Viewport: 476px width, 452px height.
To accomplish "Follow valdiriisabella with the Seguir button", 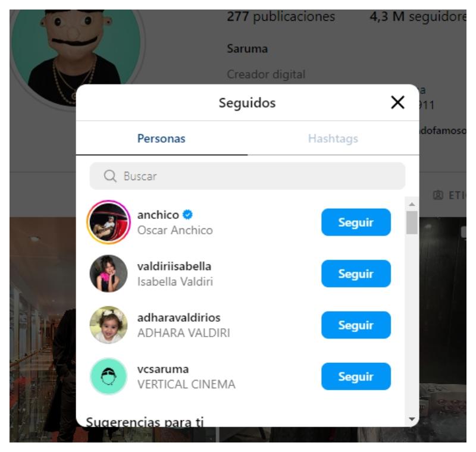I will point(356,274).
